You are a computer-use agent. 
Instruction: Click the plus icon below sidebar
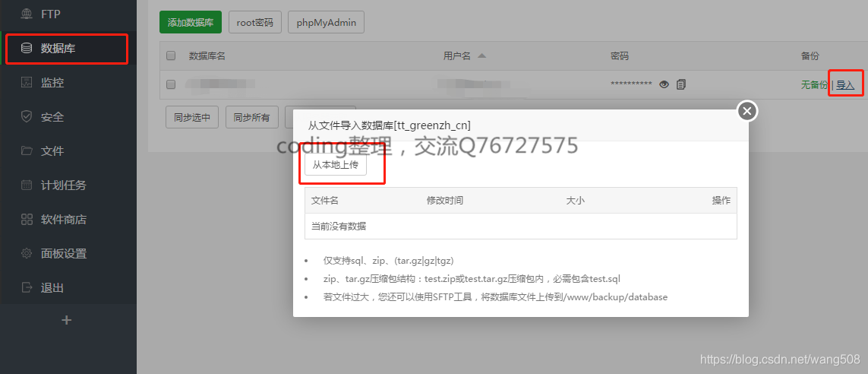(66, 320)
